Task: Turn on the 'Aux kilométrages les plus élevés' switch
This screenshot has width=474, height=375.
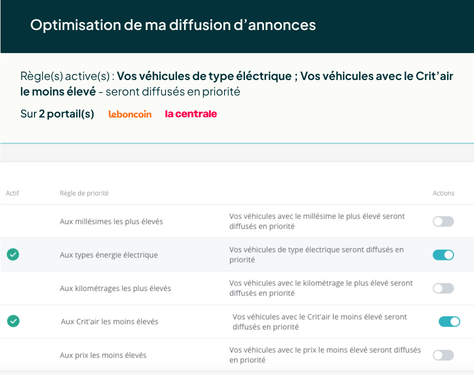Action: click(x=443, y=288)
